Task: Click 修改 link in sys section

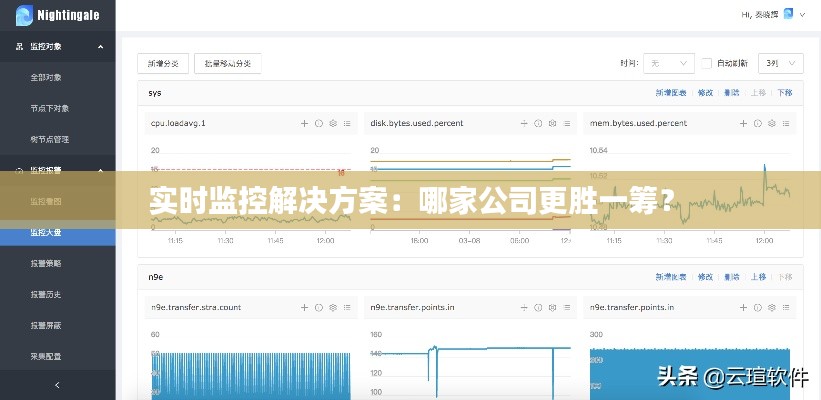Action: [x=705, y=93]
